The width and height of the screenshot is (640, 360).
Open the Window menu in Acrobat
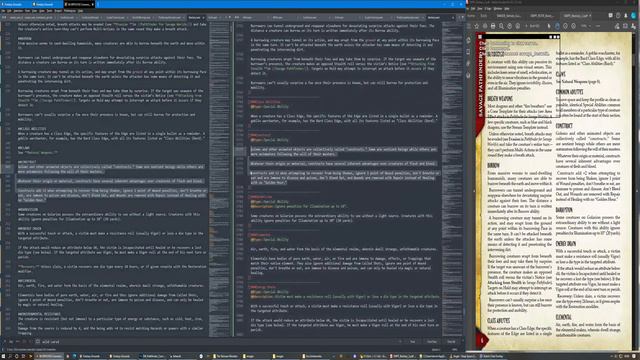coord(498,9)
